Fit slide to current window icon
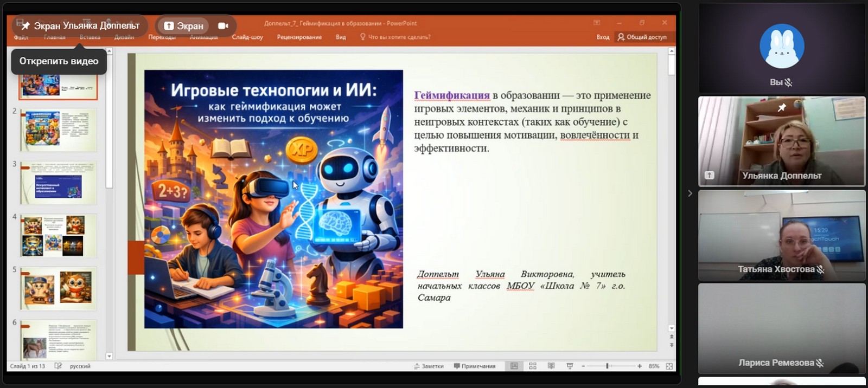 coord(669,366)
